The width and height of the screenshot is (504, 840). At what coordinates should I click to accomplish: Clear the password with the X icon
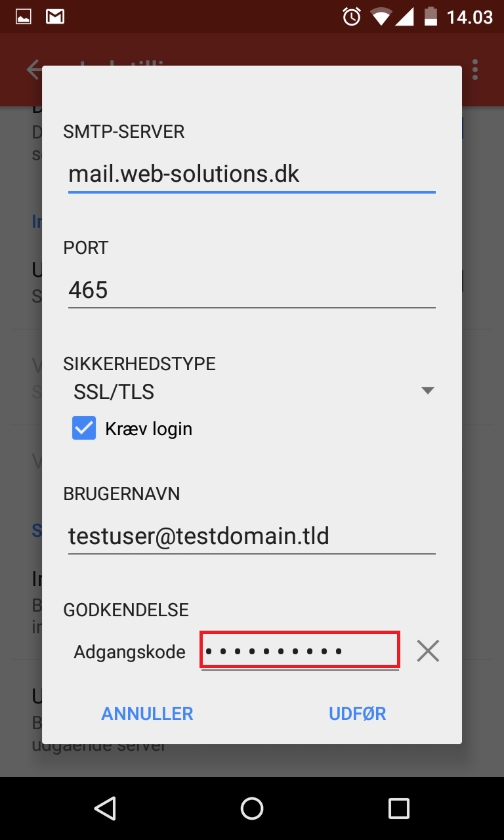point(428,651)
